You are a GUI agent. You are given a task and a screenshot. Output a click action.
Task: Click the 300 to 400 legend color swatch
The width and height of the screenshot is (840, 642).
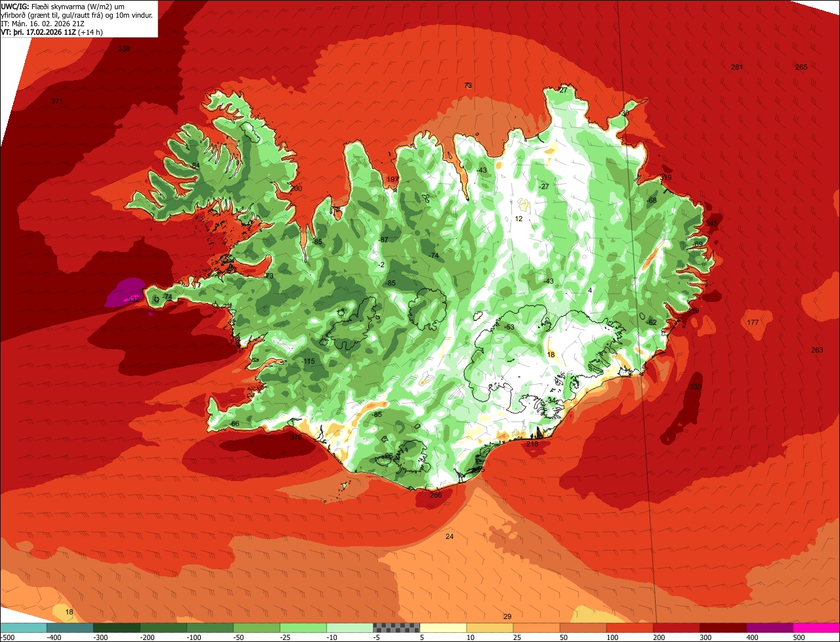tap(722, 628)
